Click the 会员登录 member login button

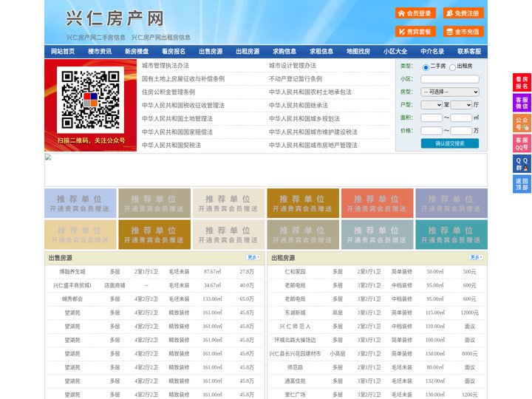coord(415,13)
